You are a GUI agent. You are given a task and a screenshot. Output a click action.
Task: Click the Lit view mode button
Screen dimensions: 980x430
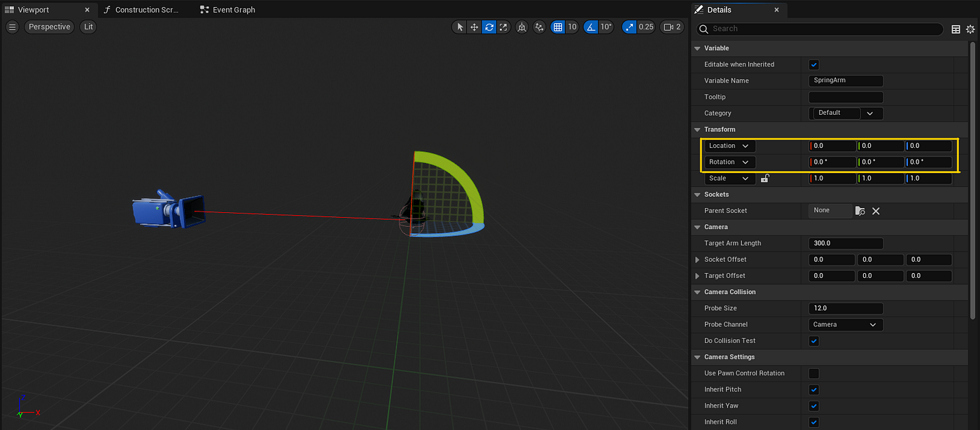tap(87, 27)
